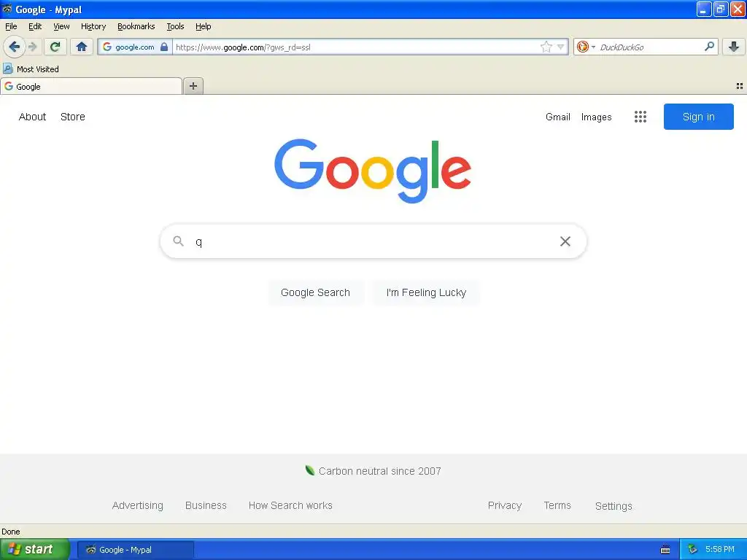Open the Tools menu
The height and width of the screenshot is (560, 747).
[x=175, y=26]
